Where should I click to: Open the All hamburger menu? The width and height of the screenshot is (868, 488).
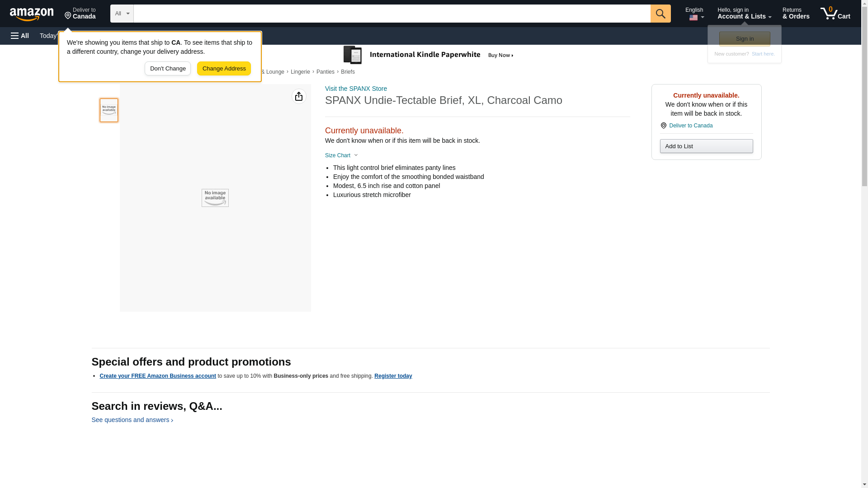[x=20, y=36]
